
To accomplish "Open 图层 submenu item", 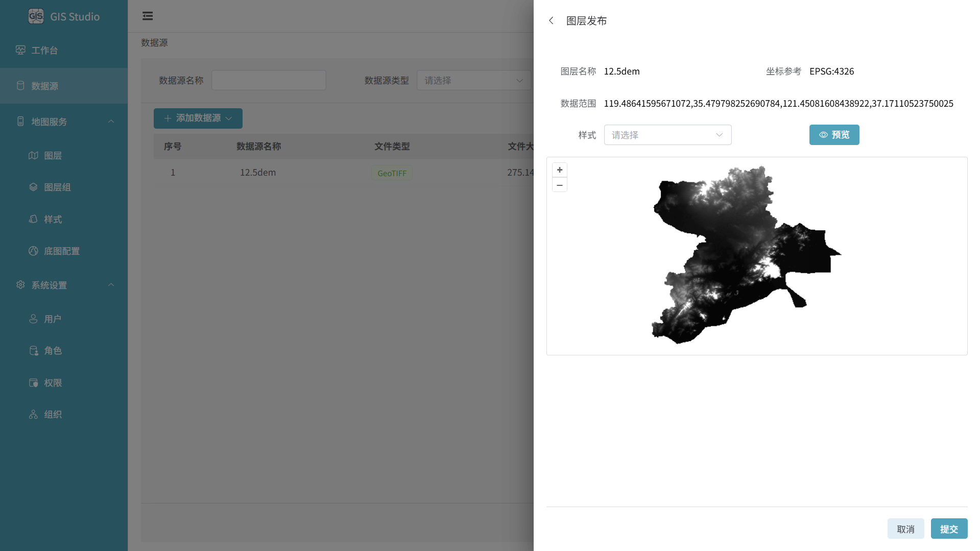I will coord(64,155).
